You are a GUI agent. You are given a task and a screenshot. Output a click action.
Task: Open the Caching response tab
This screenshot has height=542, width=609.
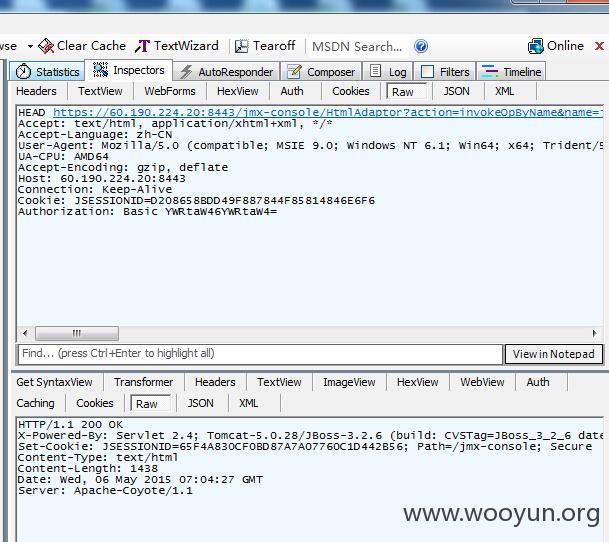35,403
